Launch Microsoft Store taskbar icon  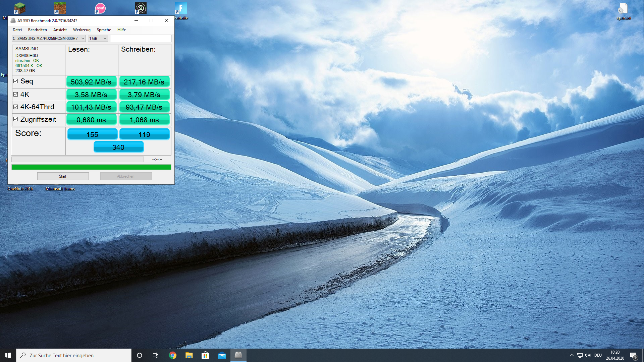tap(205, 355)
